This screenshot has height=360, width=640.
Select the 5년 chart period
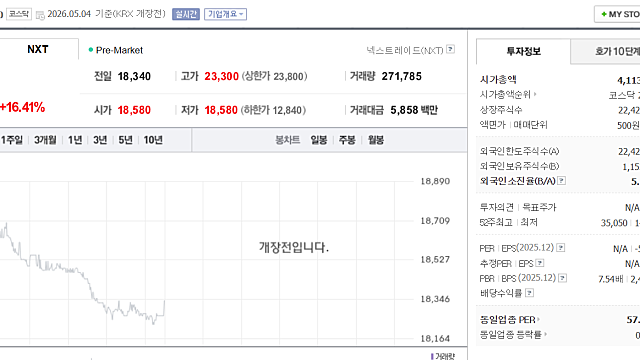pos(125,140)
